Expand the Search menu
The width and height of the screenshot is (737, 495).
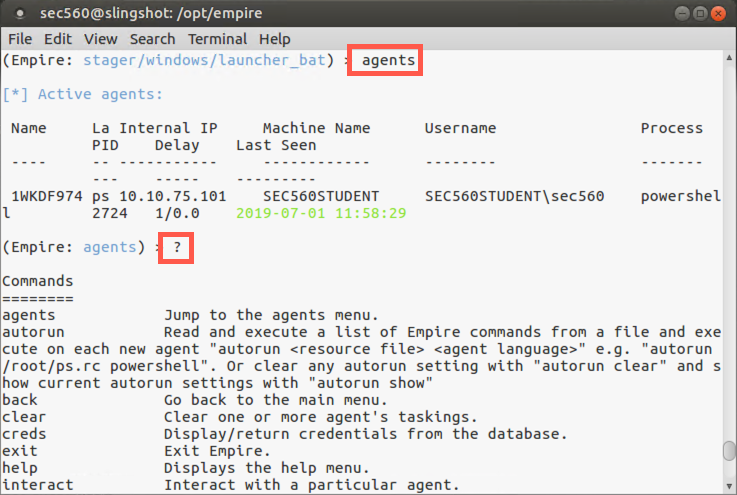tap(152, 39)
